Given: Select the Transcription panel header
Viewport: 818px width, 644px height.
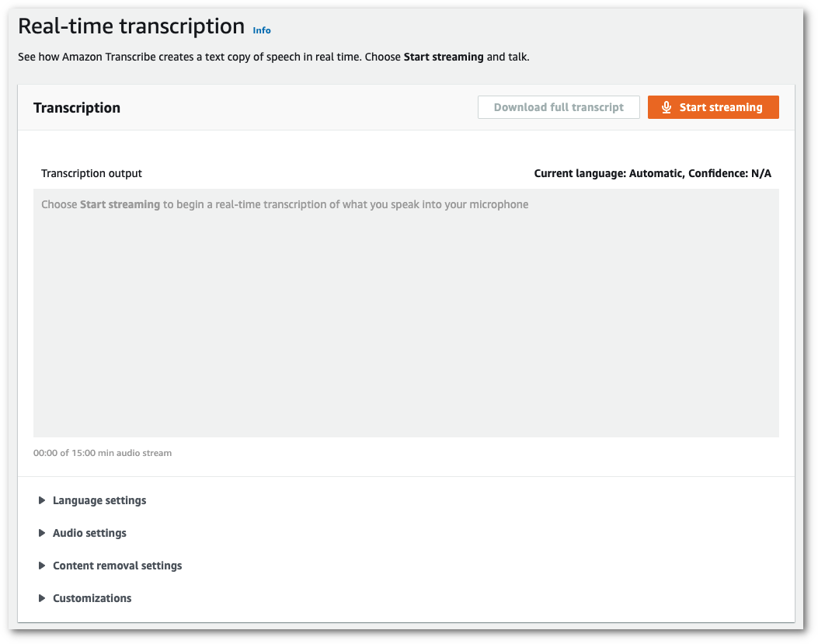Looking at the screenshot, I should (x=77, y=108).
